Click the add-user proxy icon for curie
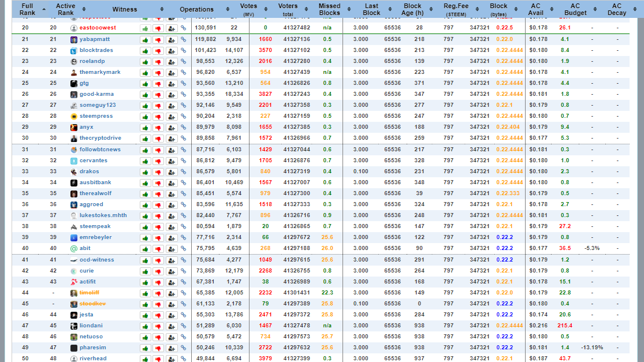This screenshot has height=362, width=644. (172, 271)
